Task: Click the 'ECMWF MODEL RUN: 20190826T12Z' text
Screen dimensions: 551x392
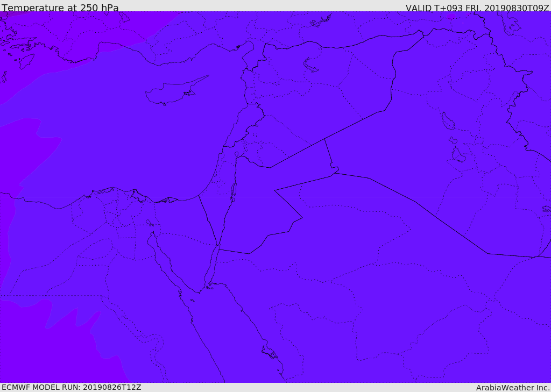Action: tap(72, 387)
